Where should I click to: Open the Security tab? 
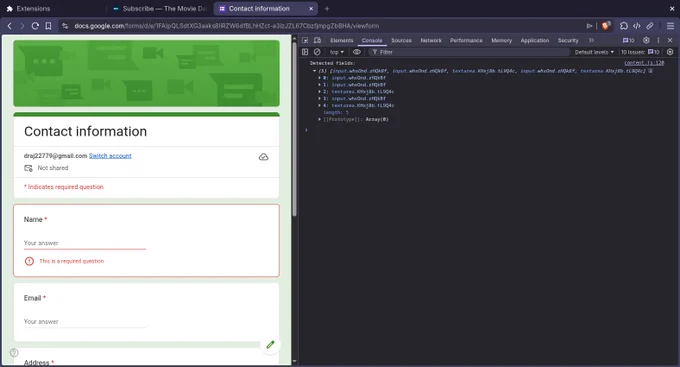[x=568, y=40]
